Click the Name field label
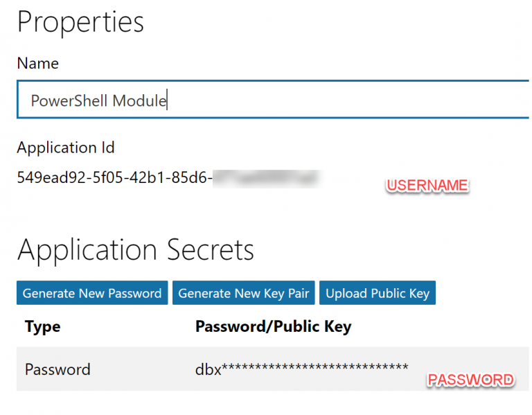 point(37,63)
